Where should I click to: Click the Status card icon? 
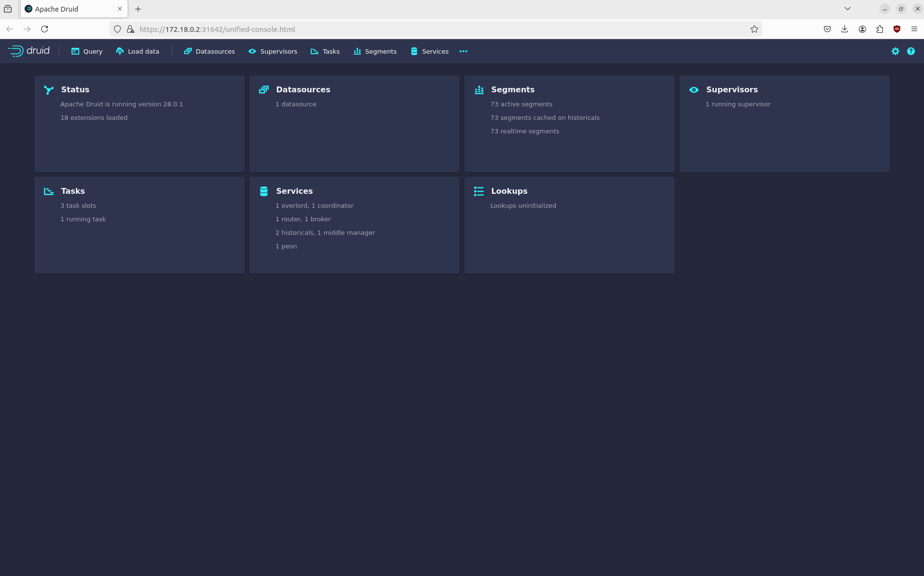pyautogui.click(x=49, y=90)
